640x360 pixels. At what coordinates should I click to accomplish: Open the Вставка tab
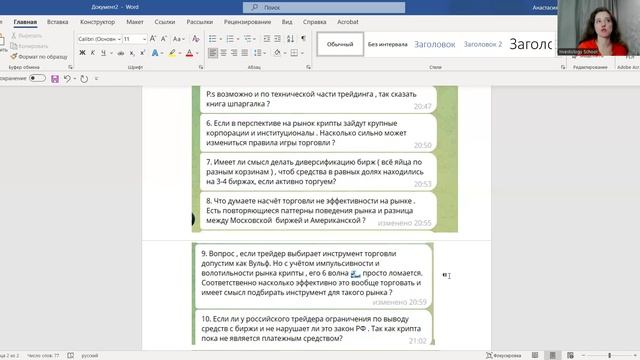(58, 22)
